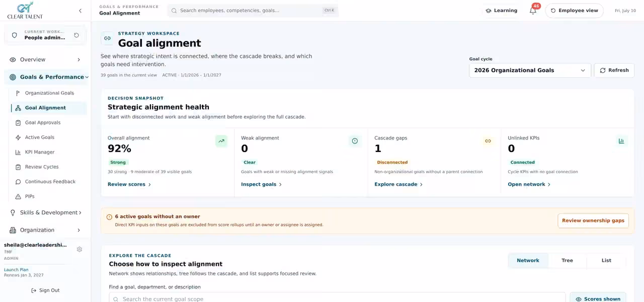Click the Clear status badge
The width and height of the screenshot is (644, 302).
point(250,163)
